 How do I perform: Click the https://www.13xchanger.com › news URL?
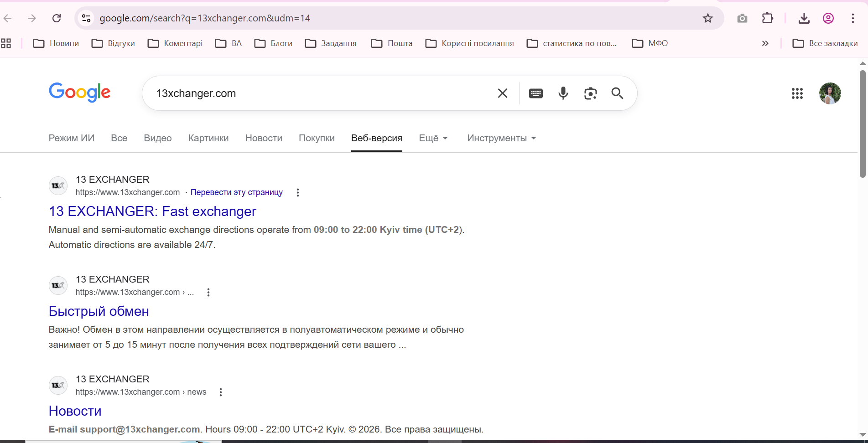(141, 392)
